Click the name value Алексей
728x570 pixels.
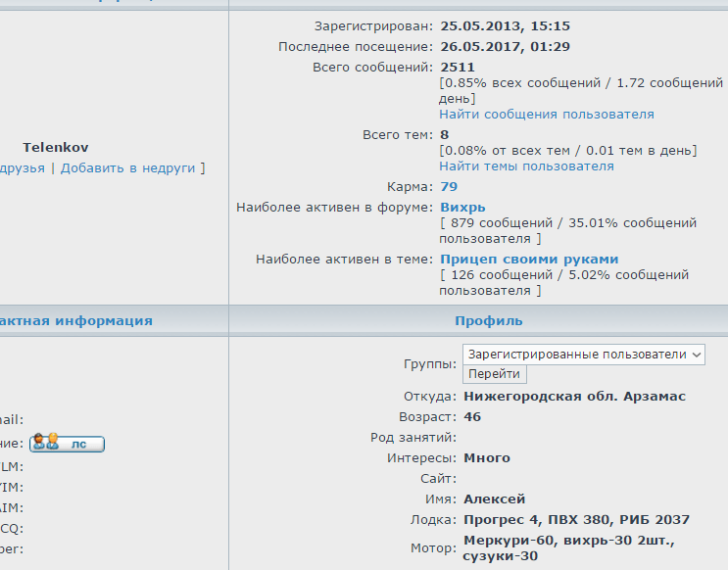[494, 499]
